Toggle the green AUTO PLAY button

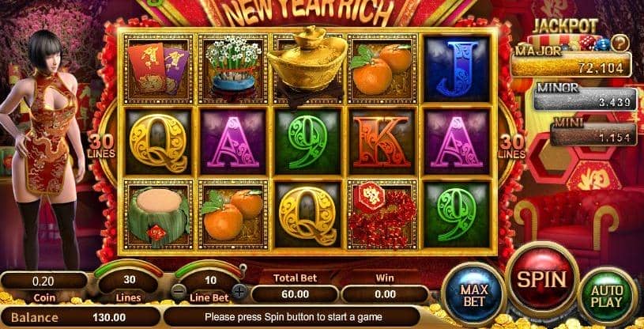tap(607, 296)
